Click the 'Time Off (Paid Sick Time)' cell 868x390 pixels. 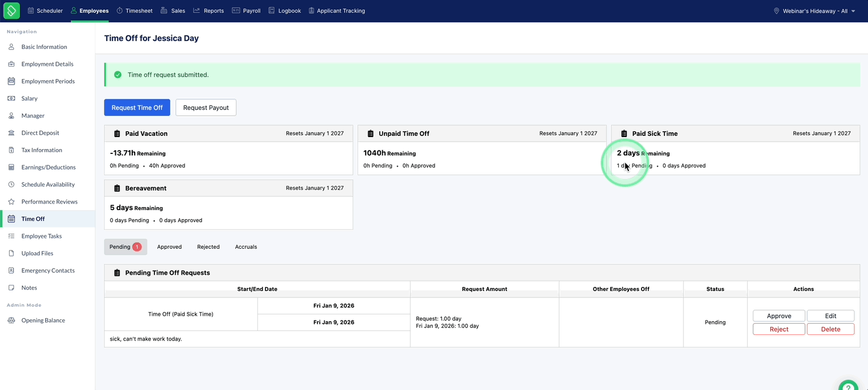tap(180, 314)
